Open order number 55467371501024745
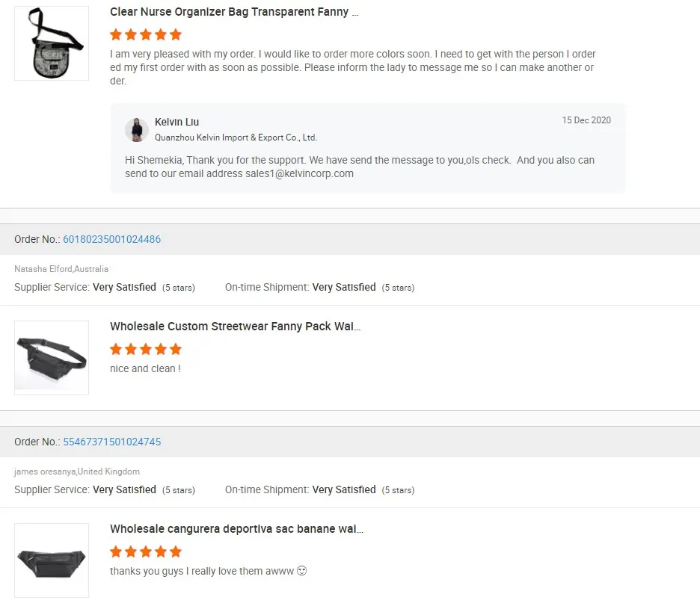The height and width of the screenshot is (612, 700). (111, 442)
